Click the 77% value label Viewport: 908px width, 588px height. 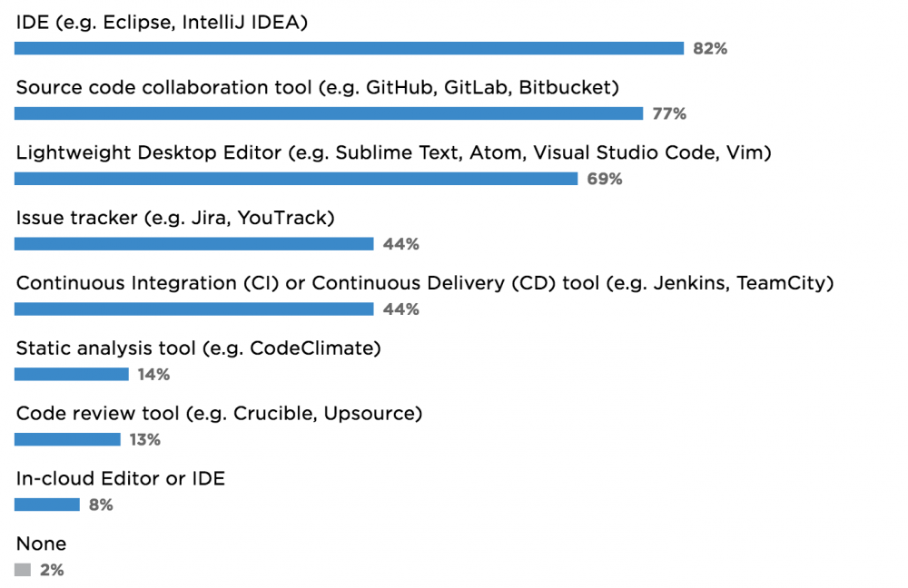click(669, 114)
